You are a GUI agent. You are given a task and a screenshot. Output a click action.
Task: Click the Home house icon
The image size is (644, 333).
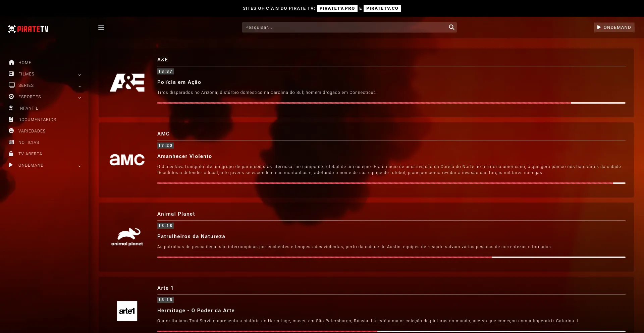[x=11, y=62]
